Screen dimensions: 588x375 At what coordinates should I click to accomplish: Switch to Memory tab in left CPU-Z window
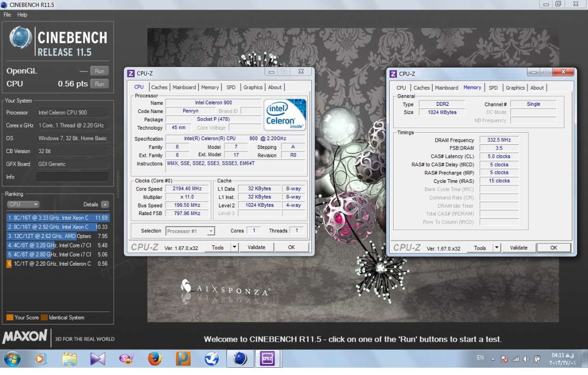pyautogui.click(x=209, y=87)
